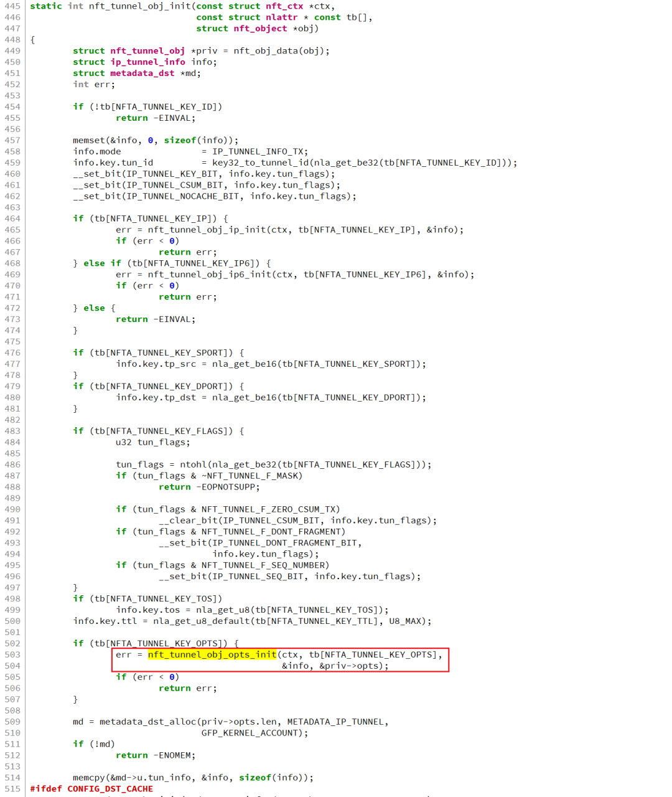Image resolution: width=672 pixels, height=797 pixels.
Task: Click the CONFIG_DST_CACHE macro
Action: (x=110, y=789)
